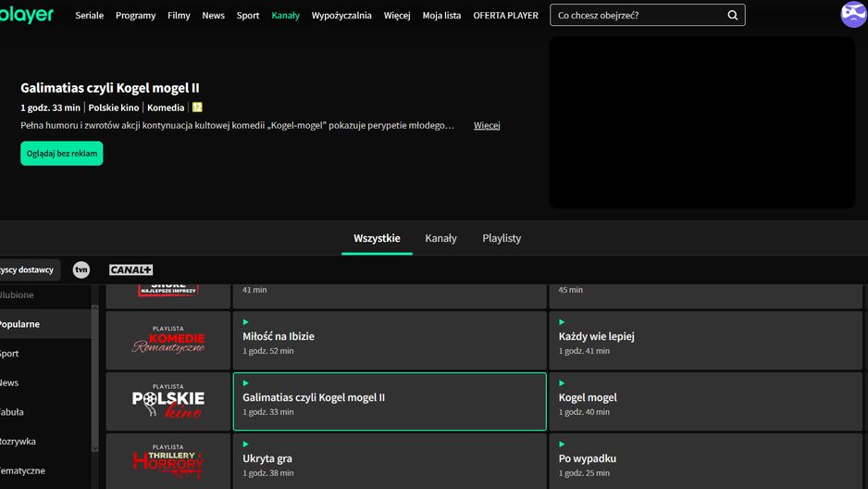Screen dimensions: 868x489
Task: Select Popularne category in sidebar
Action: tap(45, 324)
